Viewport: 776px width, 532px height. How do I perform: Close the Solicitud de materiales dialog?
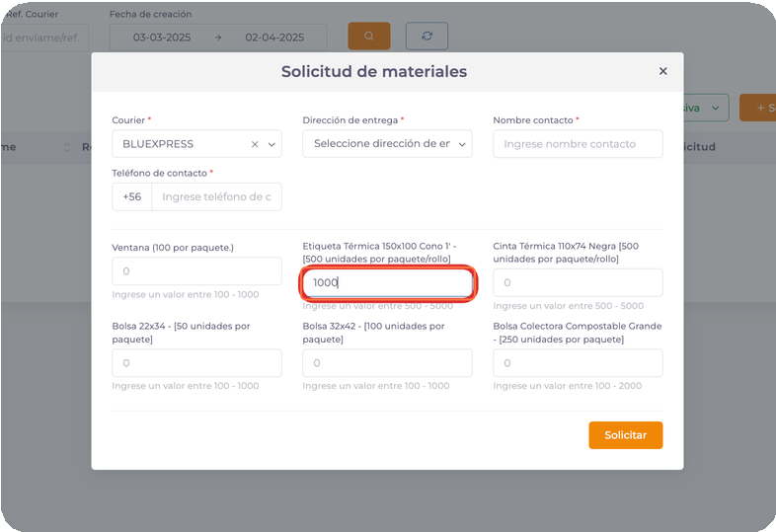pos(662,71)
